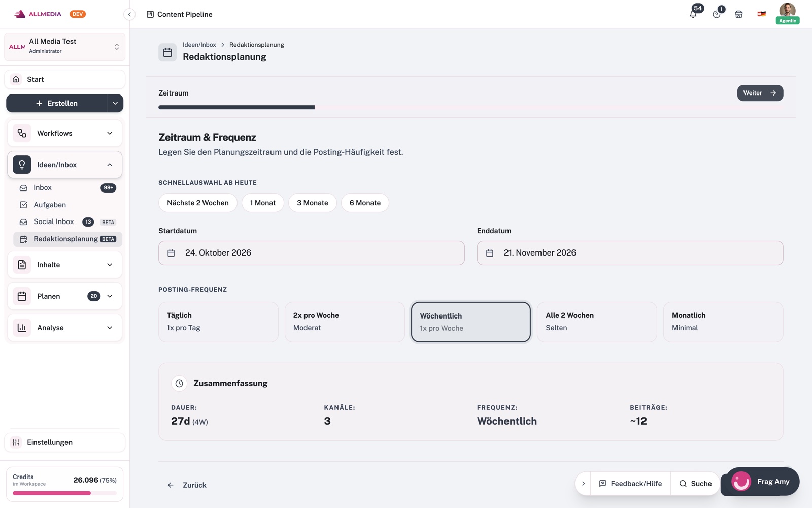Expand the Planen section
This screenshot has height=508, width=812.
[x=110, y=296]
